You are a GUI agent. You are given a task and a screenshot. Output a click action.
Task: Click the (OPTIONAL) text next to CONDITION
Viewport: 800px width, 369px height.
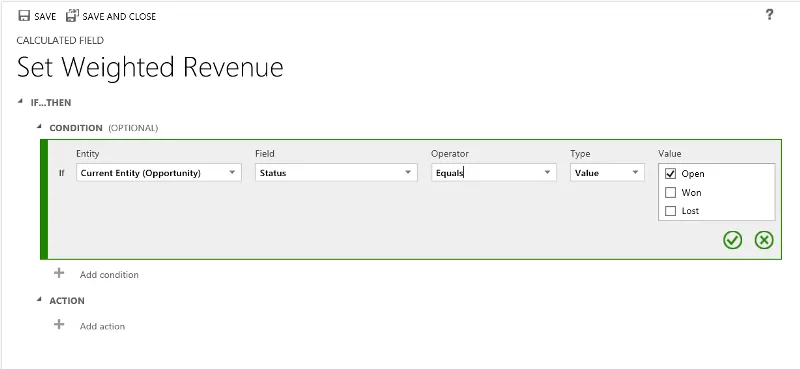click(133, 128)
